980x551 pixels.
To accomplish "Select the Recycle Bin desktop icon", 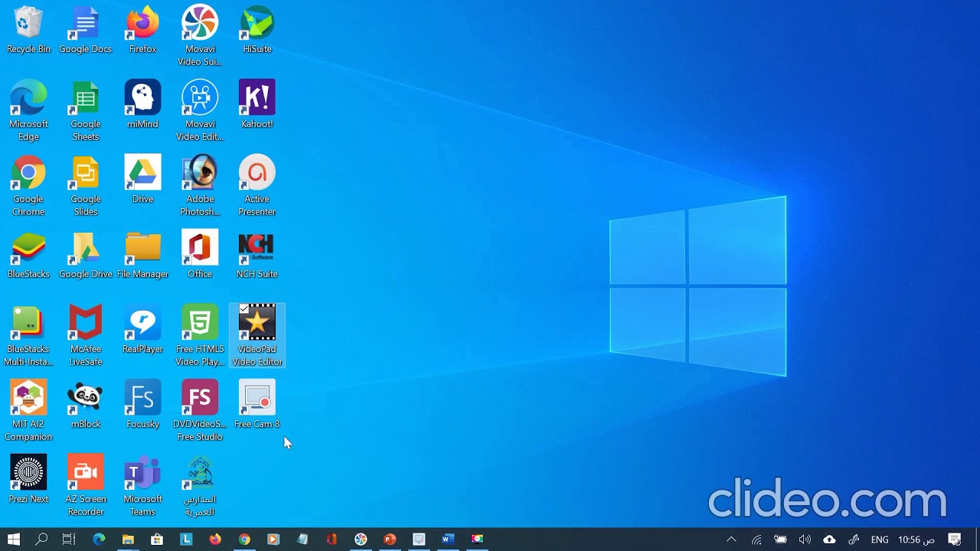I will coord(28,30).
